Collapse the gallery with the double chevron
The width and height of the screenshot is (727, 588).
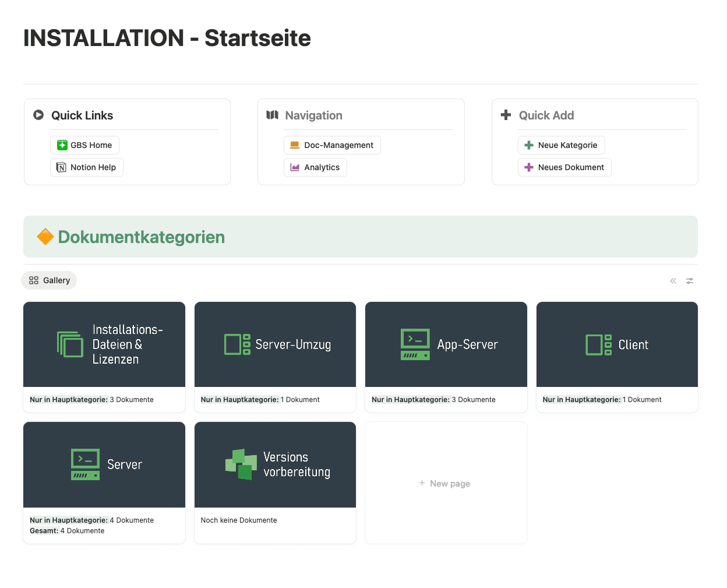[673, 281]
